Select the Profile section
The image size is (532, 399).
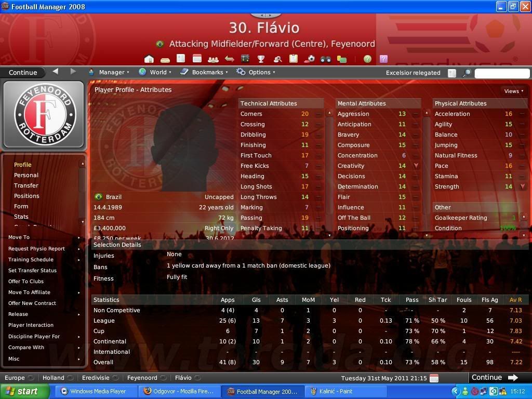point(23,165)
